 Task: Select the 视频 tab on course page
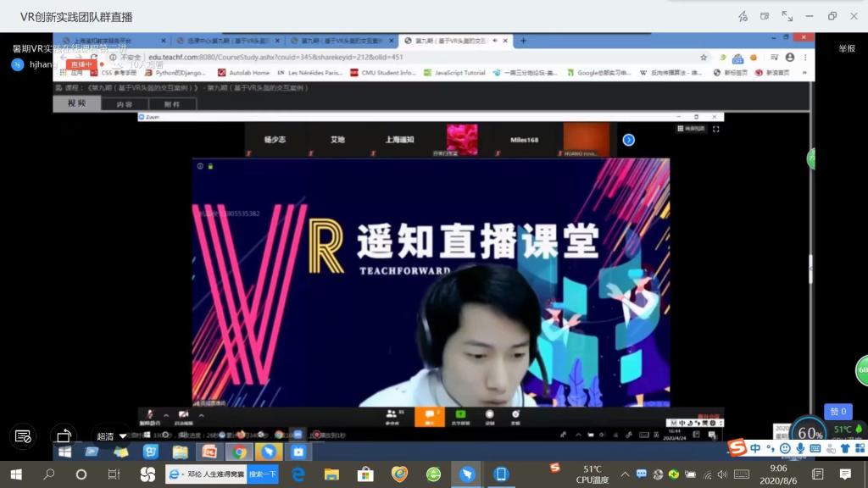tap(77, 103)
